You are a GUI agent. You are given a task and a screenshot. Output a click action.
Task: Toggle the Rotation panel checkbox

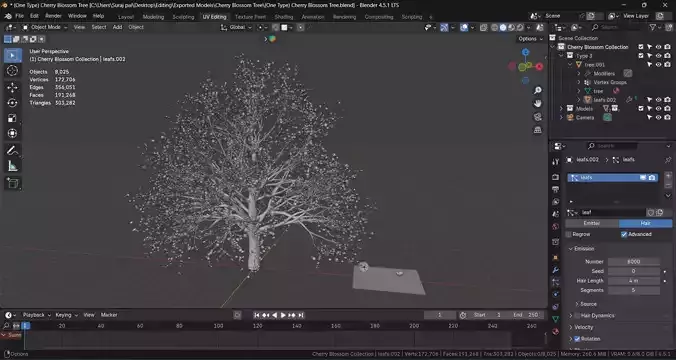point(577,339)
